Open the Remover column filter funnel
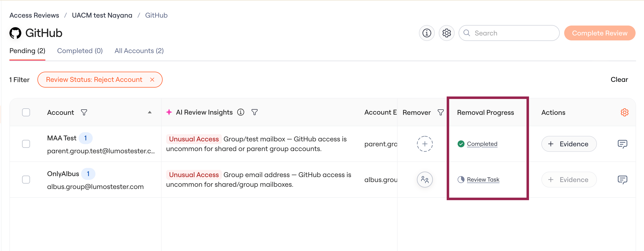This screenshot has height=251, width=644. 441,112
